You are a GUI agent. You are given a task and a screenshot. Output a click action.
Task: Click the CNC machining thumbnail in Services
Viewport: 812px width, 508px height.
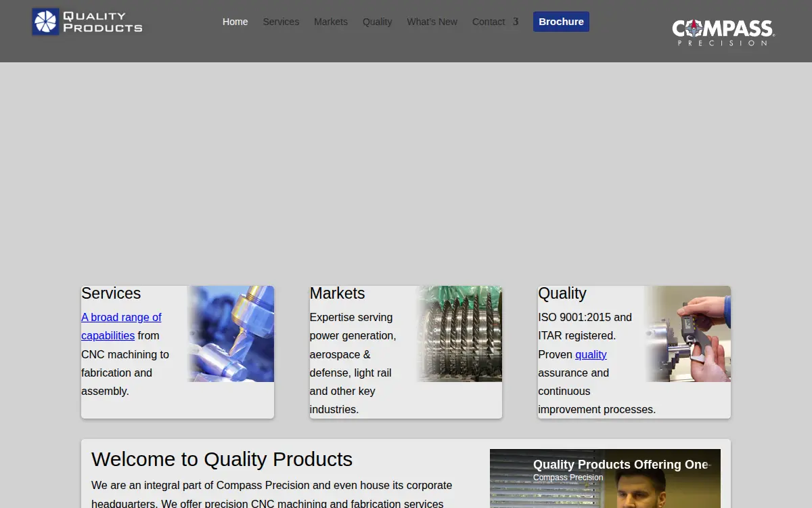(231, 334)
